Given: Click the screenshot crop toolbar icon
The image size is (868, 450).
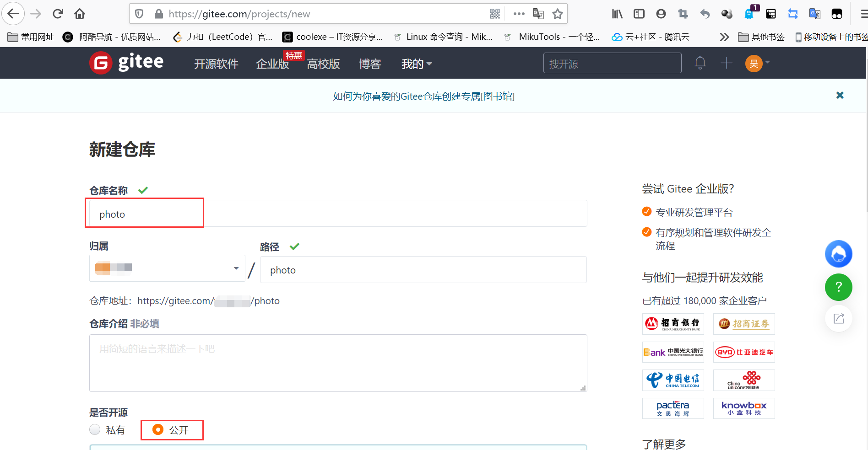Looking at the screenshot, I should 683,14.
